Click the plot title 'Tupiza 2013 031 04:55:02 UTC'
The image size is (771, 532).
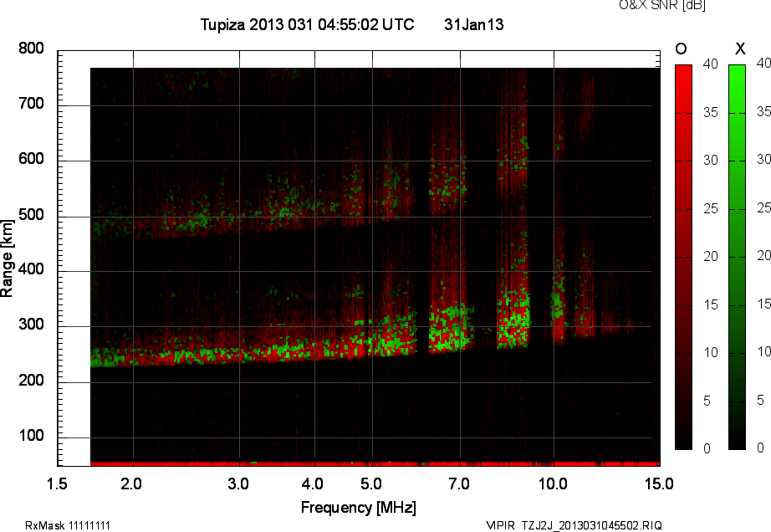pos(308,24)
